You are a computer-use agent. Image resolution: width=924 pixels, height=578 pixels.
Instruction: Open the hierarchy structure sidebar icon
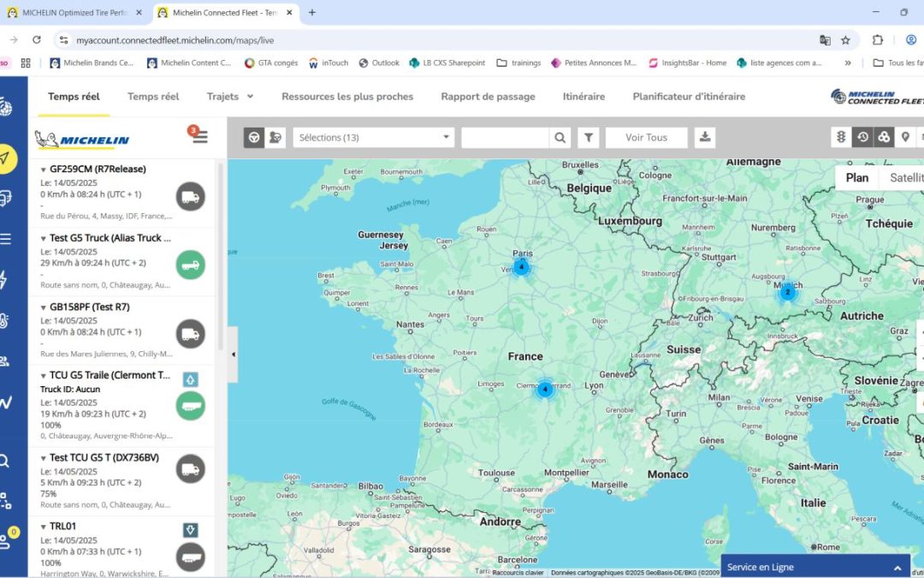click(x=5, y=501)
